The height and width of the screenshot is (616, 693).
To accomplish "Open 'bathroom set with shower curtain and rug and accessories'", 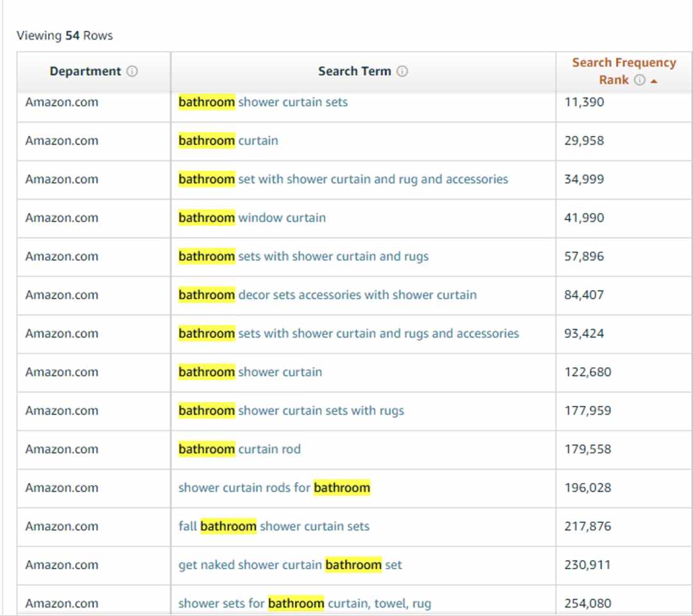I will pos(343,179).
